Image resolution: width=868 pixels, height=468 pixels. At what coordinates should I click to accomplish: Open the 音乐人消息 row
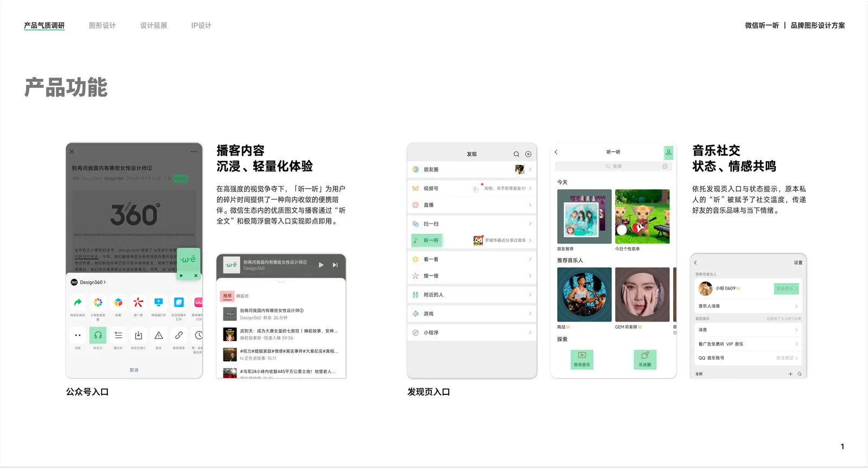tap(748, 306)
